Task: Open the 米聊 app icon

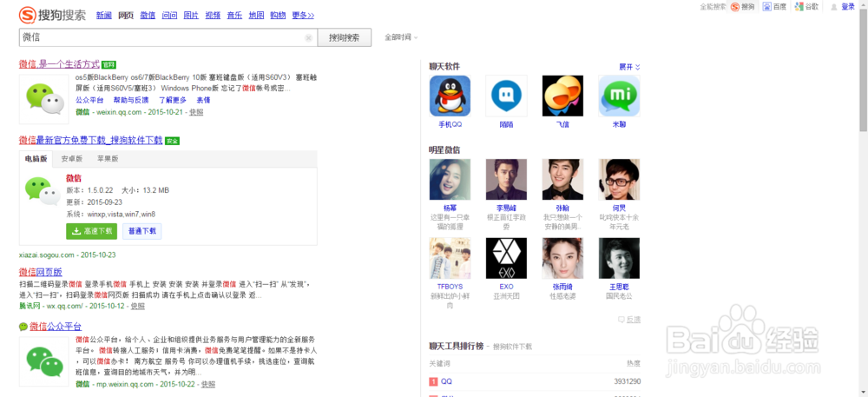Action: pos(619,96)
